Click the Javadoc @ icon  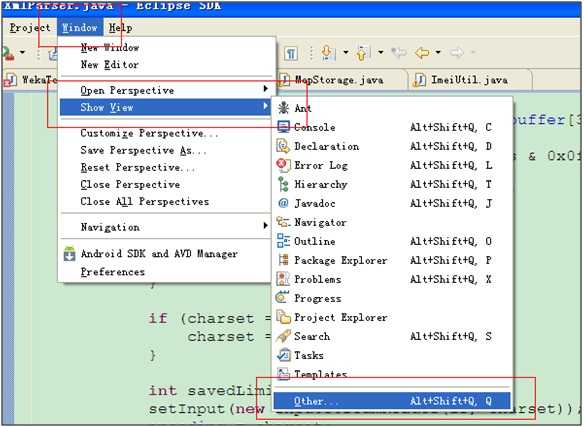point(283,203)
